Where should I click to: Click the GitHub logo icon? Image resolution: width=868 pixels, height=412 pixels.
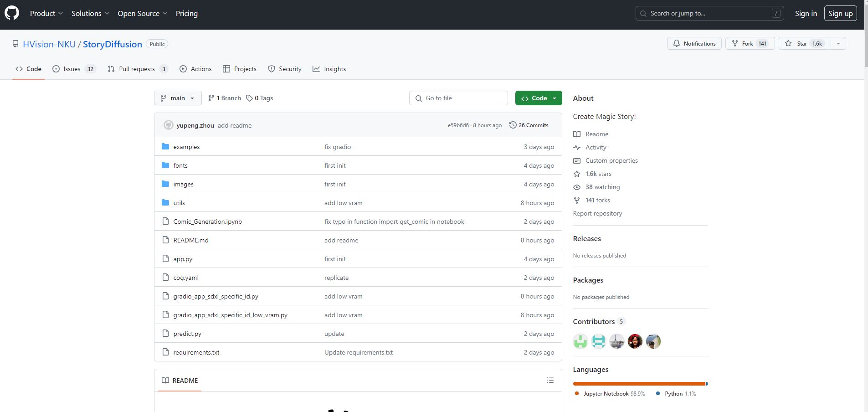[12, 13]
